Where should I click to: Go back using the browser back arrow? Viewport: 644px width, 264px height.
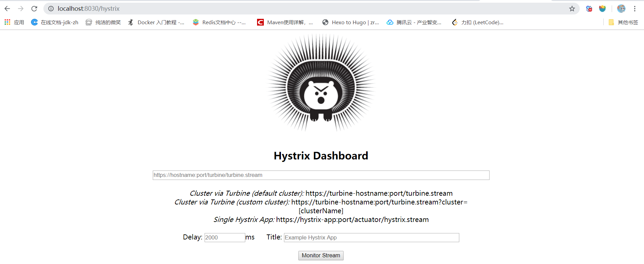(7, 9)
